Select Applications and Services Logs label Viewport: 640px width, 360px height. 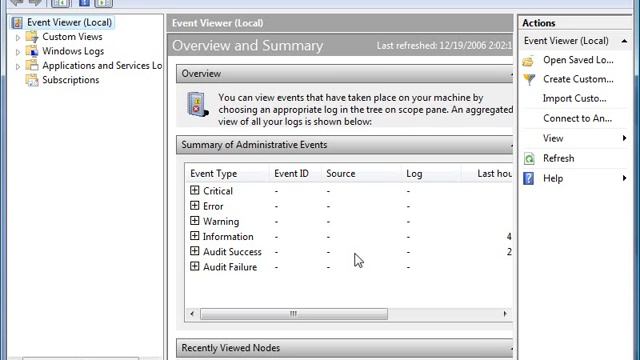click(102, 65)
